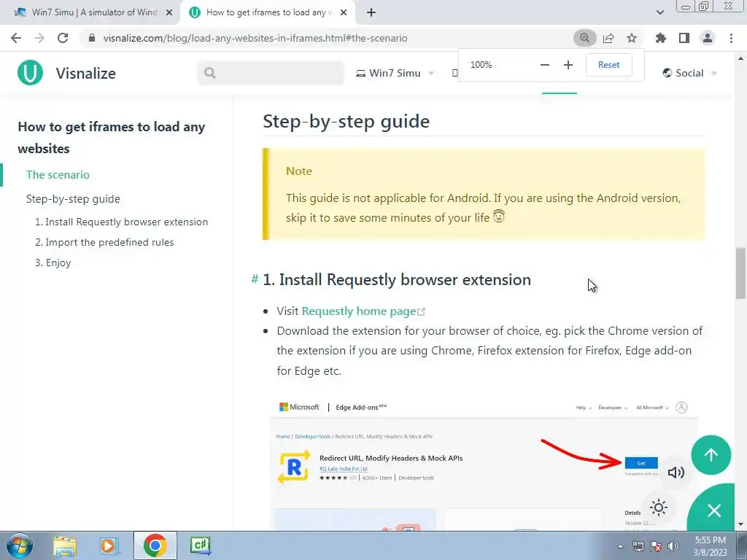
Task: Click the # anchor beside the Install heading
Action: [255, 279]
